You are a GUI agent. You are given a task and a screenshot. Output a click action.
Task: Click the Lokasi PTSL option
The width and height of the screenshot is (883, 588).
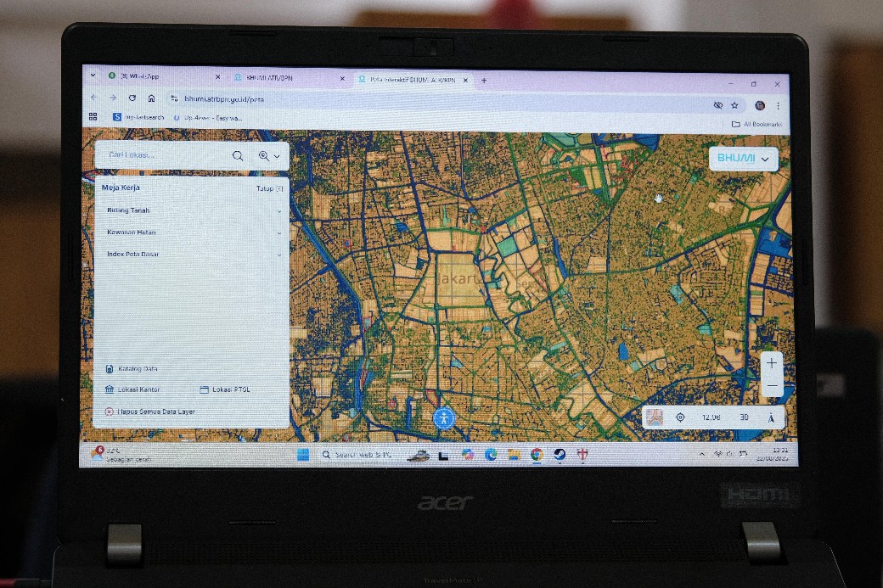pyautogui.click(x=225, y=389)
